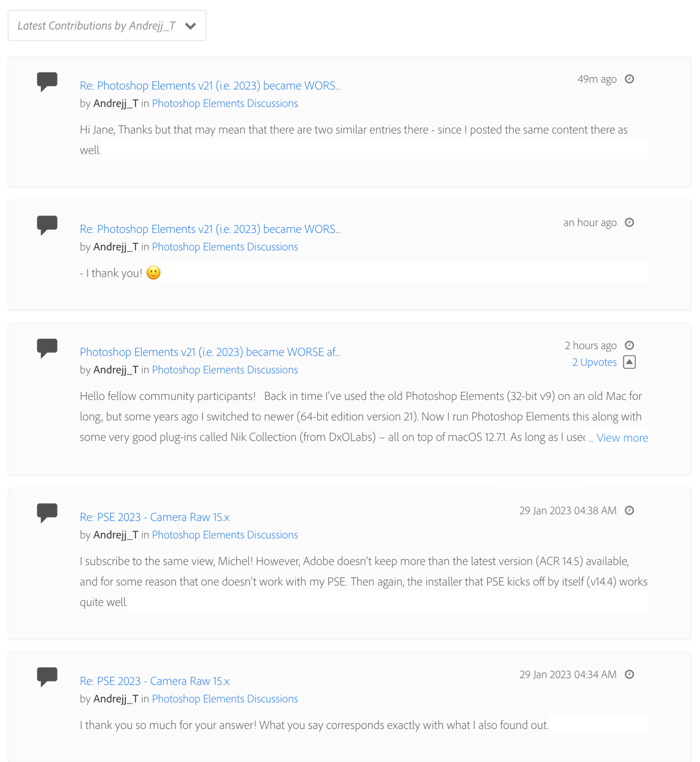Click clock icon beside '2 hours ago'

[629, 345]
